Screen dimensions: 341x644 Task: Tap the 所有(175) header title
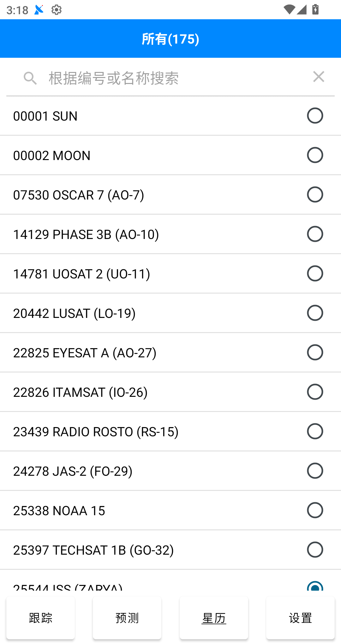coord(170,39)
